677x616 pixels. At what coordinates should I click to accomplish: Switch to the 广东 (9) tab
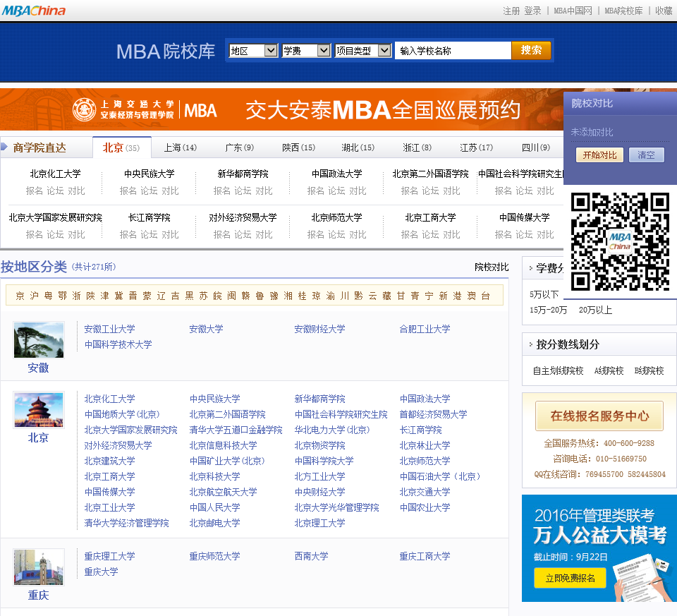tap(240, 147)
